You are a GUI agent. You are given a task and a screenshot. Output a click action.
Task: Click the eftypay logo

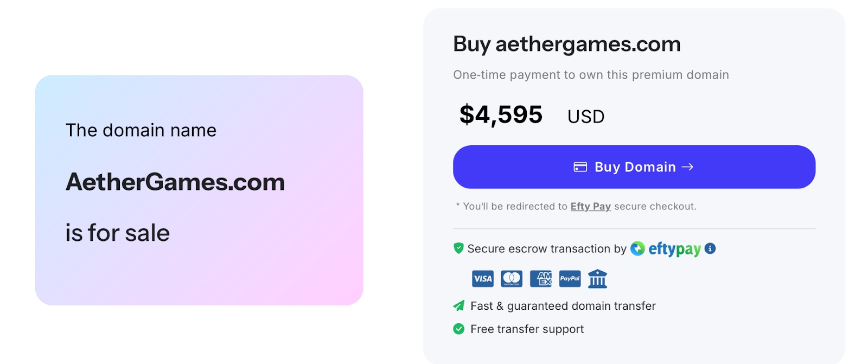[666, 249]
